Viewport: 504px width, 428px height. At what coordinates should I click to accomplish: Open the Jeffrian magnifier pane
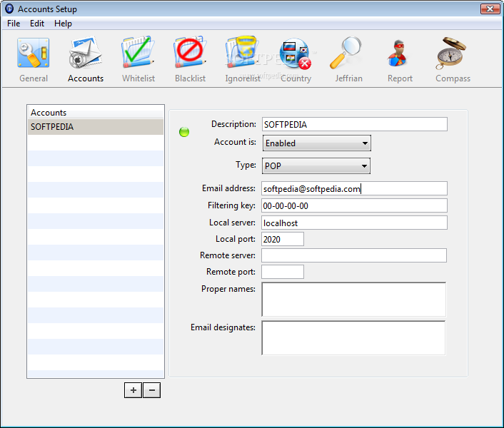tap(348, 60)
